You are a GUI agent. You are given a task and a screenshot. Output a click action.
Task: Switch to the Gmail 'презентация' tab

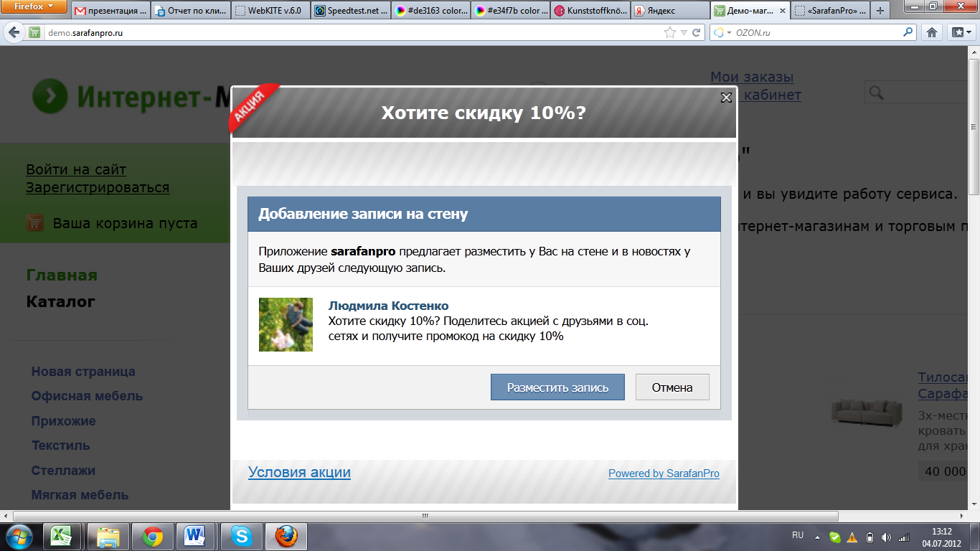click(x=110, y=11)
